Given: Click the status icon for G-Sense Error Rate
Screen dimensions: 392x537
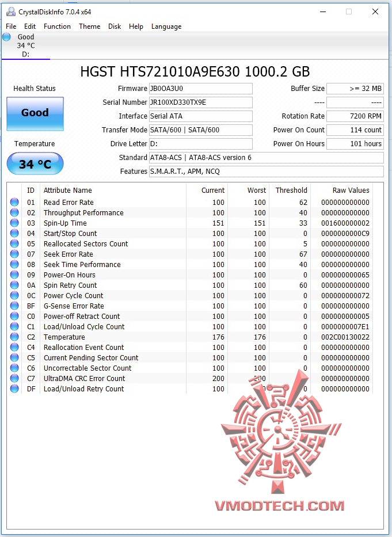Looking at the screenshot, I should 14,306.
